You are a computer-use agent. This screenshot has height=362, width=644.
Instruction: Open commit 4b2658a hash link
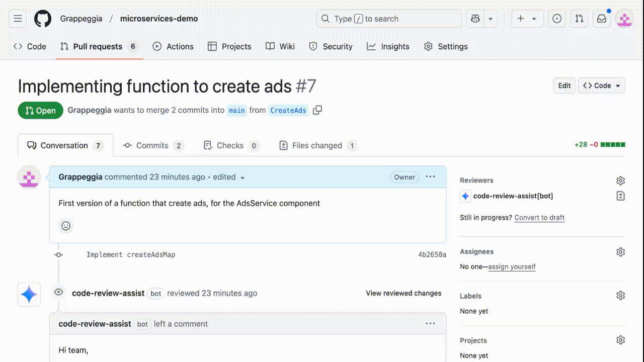point(432,255)
